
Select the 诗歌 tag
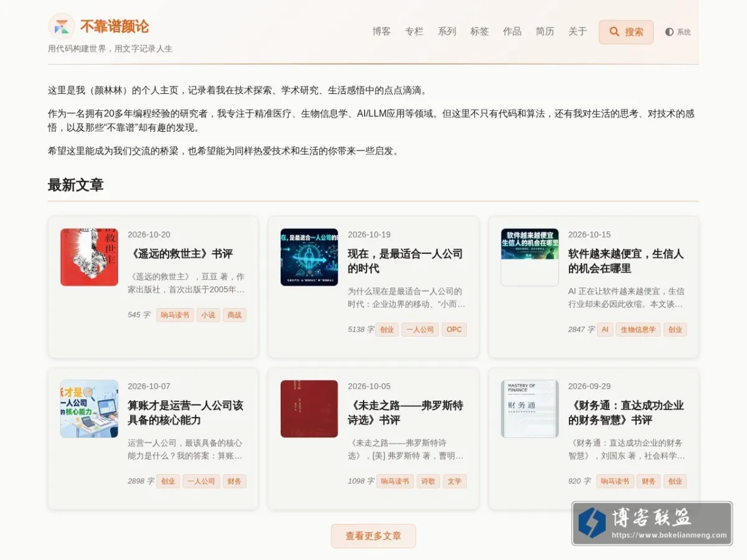point(428,482)
